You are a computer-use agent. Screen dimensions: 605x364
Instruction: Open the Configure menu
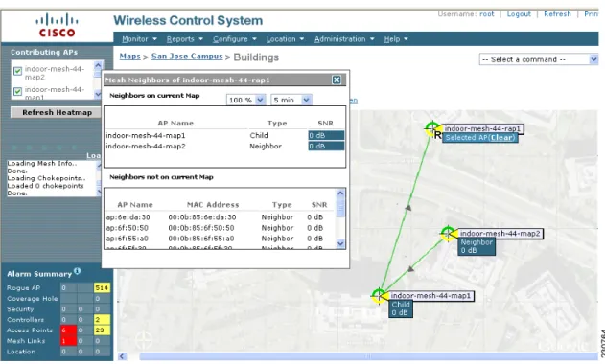235,39
